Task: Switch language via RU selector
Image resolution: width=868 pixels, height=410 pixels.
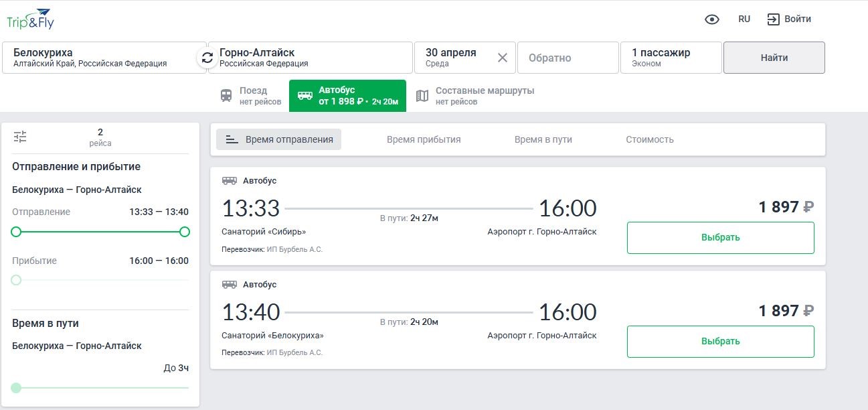Action: point(744,19)
